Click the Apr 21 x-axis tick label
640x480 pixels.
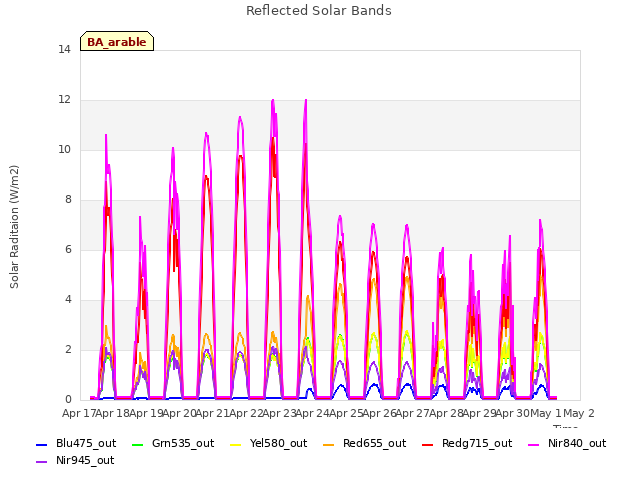[x=212, y=413]
